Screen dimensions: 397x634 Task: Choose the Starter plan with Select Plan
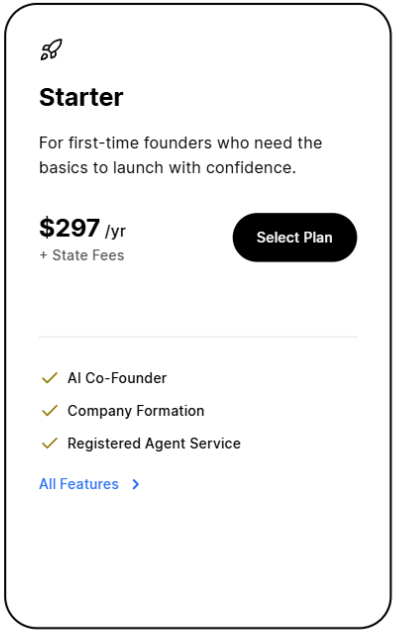tap(295, 237)
